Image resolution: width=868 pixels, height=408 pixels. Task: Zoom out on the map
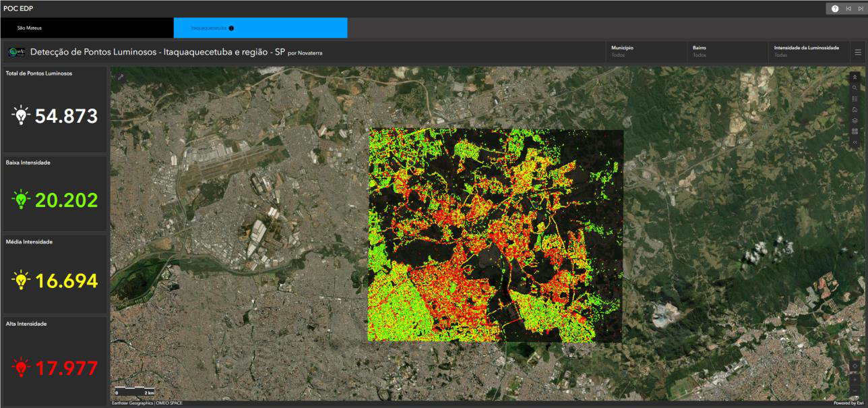[855, 391]
